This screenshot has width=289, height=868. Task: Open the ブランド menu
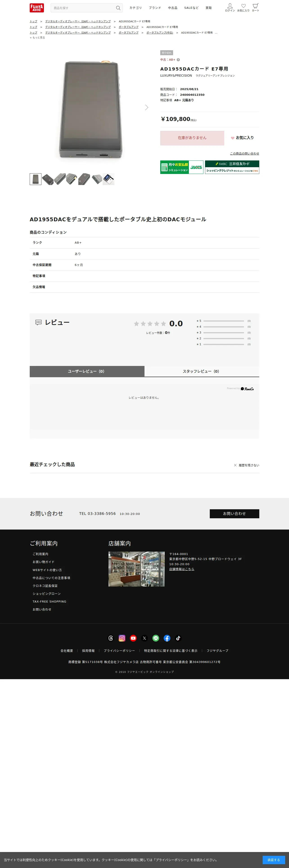155,8
